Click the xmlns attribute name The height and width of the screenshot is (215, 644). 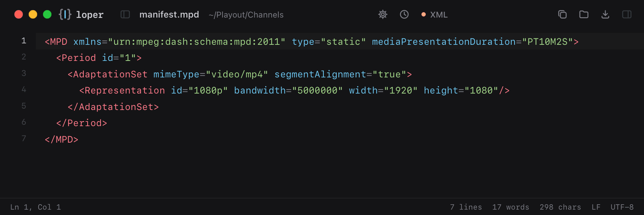pyautogui.click(x=88, y=42)
